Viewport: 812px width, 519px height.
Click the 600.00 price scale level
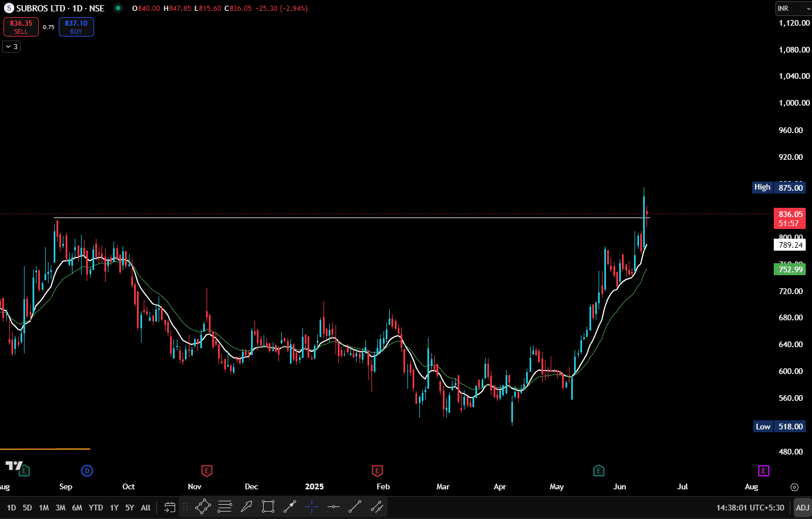coord(791,371)
